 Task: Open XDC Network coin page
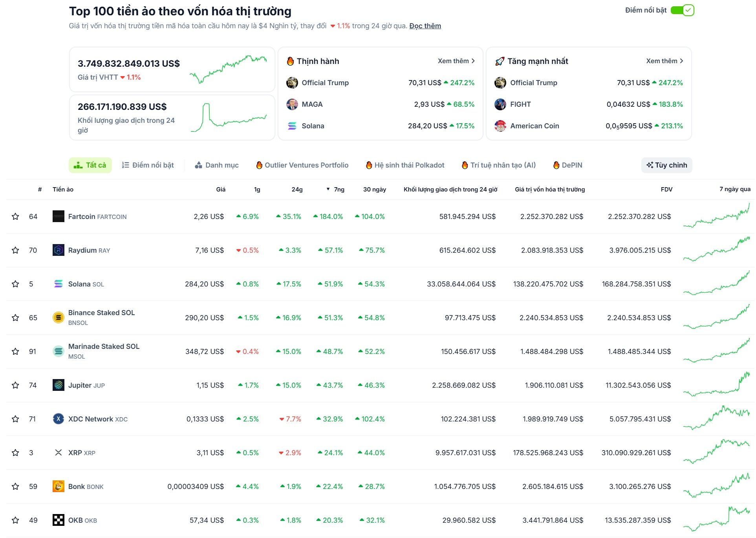pos(98,419)
